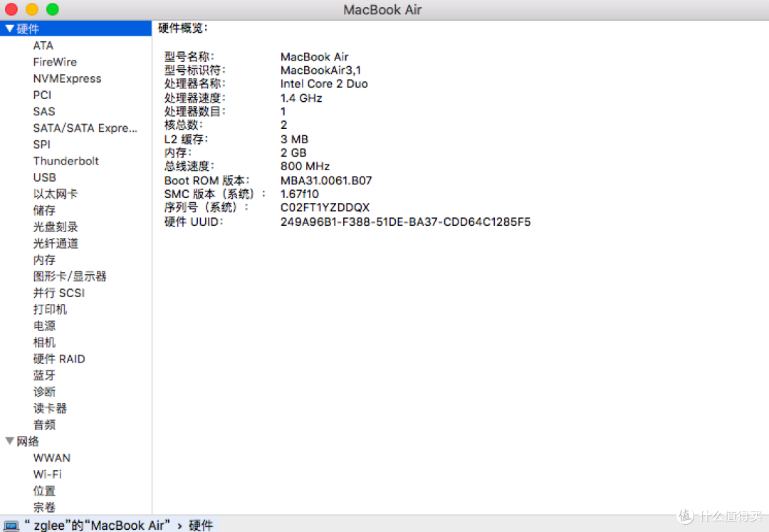Show 相机 details

(44, 343)
